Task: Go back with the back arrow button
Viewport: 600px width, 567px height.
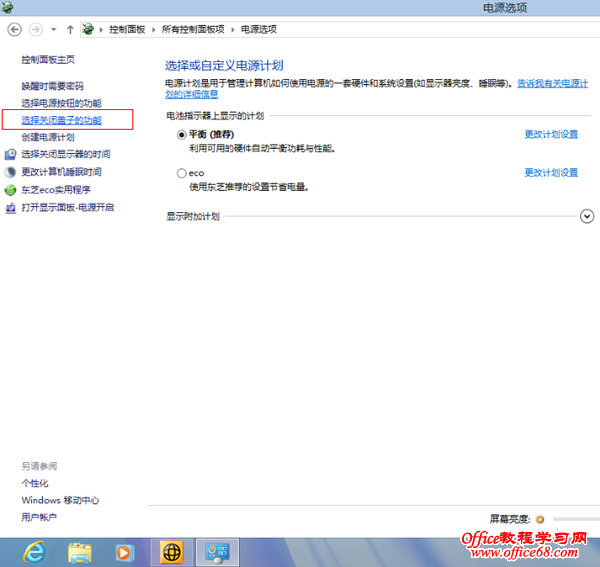Action: click(x=15, y=29)
